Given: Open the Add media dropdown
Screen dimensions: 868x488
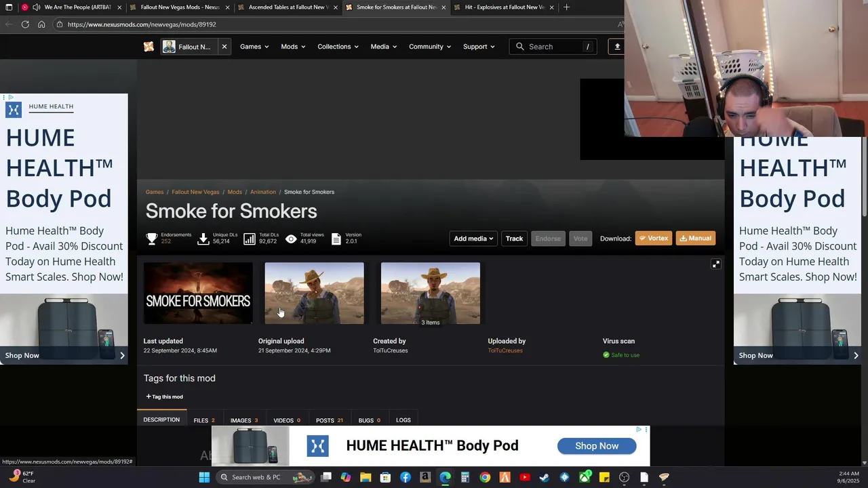Looking at the screenshot, I should point(473,239).
